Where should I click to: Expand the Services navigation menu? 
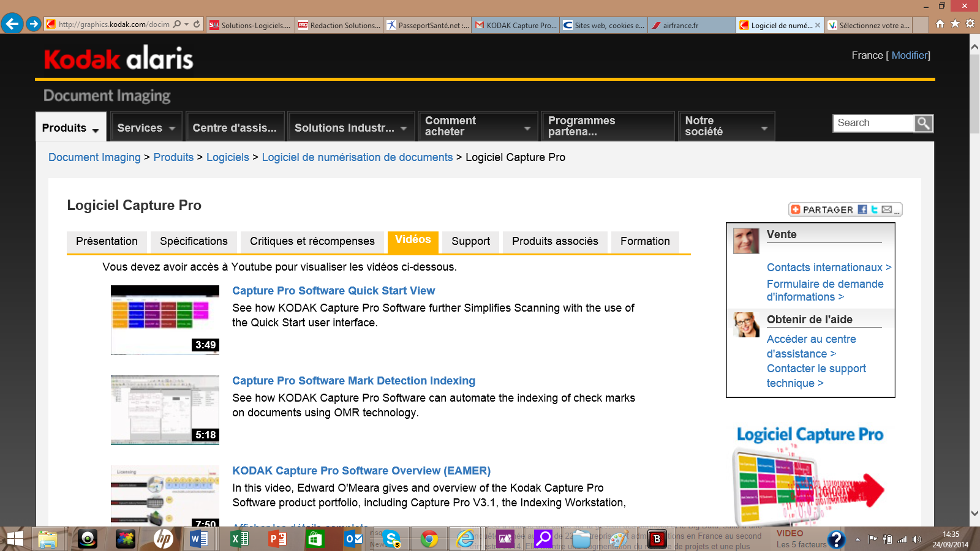(146, 127)
